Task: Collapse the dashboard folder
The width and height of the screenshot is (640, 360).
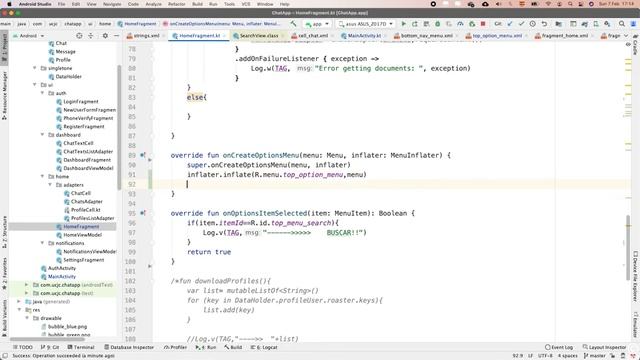Action: tap(42, 135)
